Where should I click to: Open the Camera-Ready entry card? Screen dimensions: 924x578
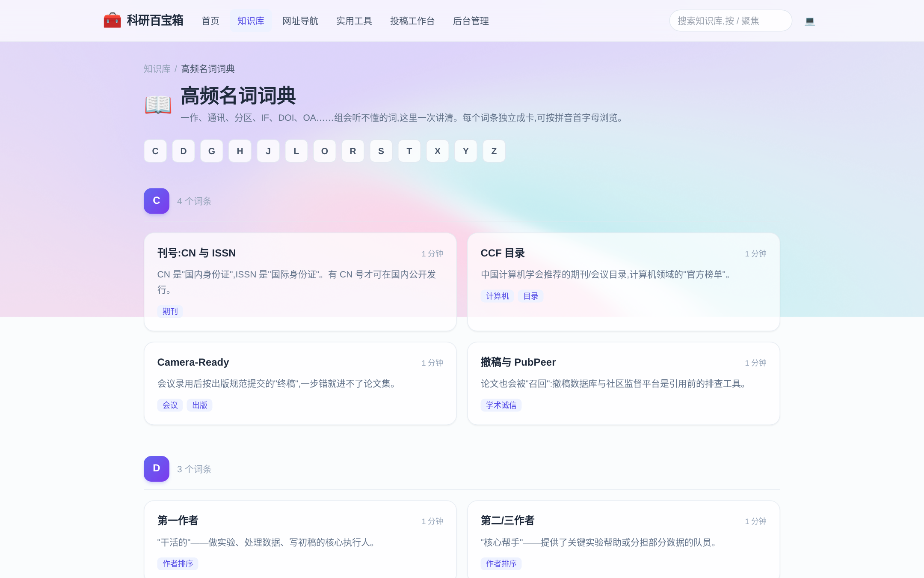coord(300,383)
